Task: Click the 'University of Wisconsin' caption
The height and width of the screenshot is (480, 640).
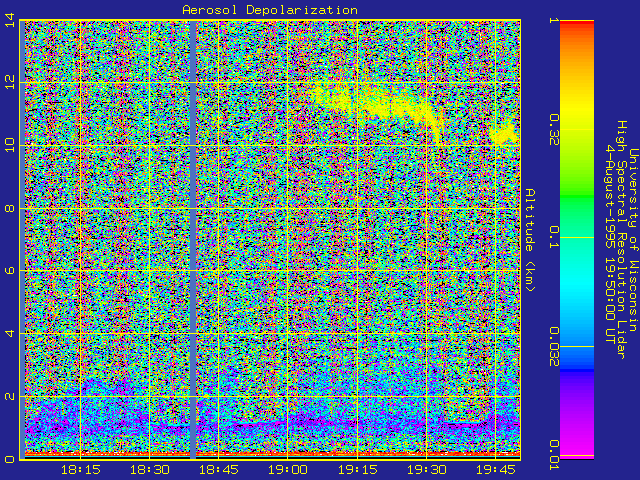Action: (633, 240)
